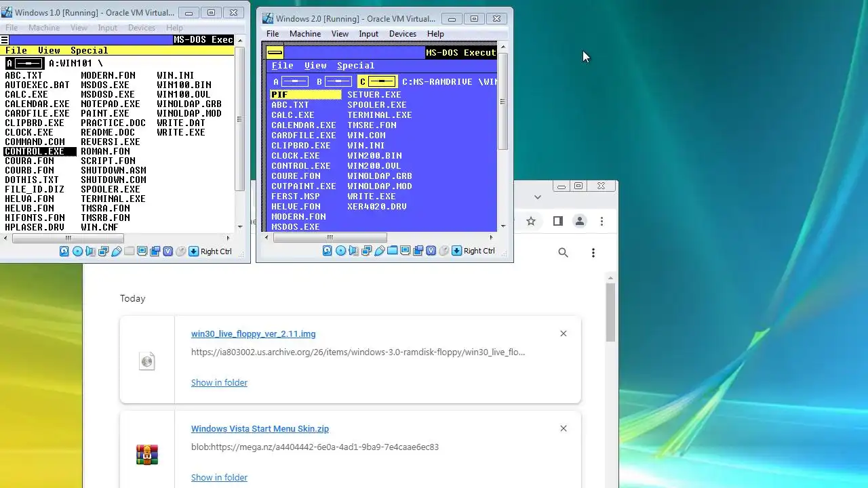Click virtualization V icon in Windows 2.0 status bar

point(431,250)
